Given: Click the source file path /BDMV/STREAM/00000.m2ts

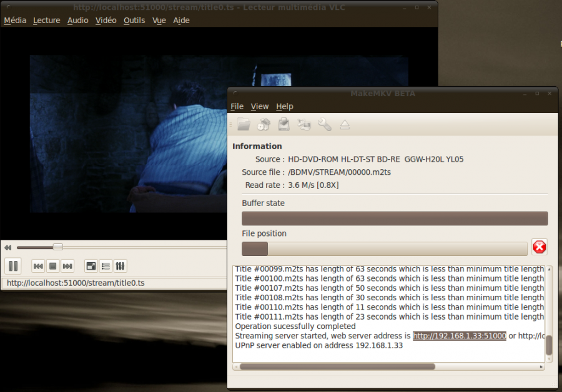Looking at the screenshot, I should 339,172.
